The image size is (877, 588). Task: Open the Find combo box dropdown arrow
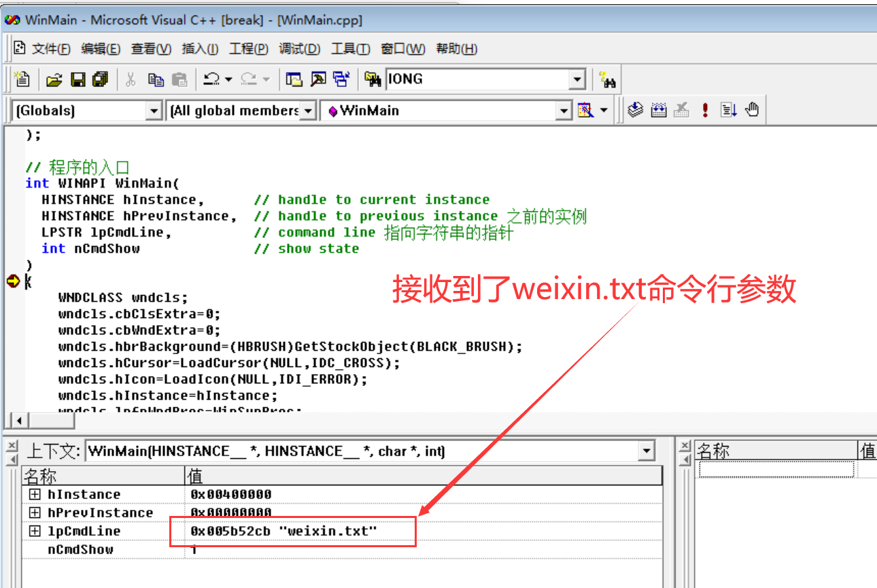(x=577, y=80)
